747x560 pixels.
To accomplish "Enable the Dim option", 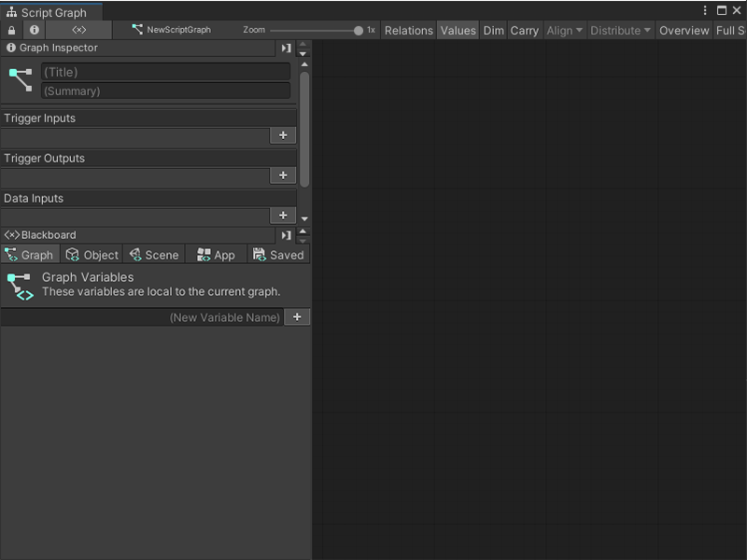I will (x=493, y=30).
